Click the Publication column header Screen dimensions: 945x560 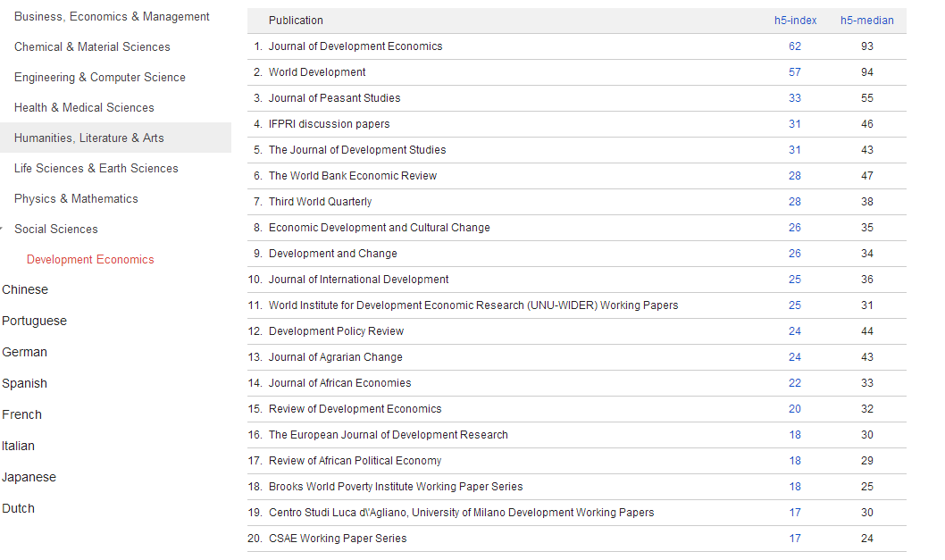(296, 21)
